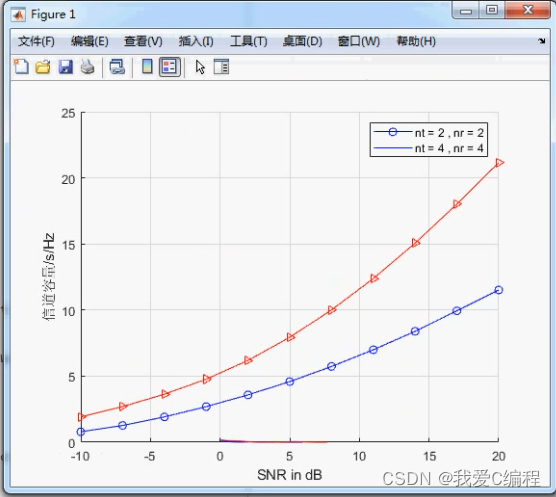The image size is (556, 497).
Task: Toggle the Insert Legend toolbar button
Action: click(x=169, y=67)
